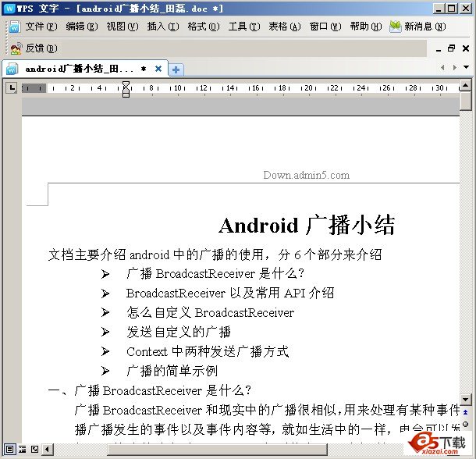Click the 反馈(B) feedback button
The width and height of the screenshot is (476, 459).
tap(34, 48)
